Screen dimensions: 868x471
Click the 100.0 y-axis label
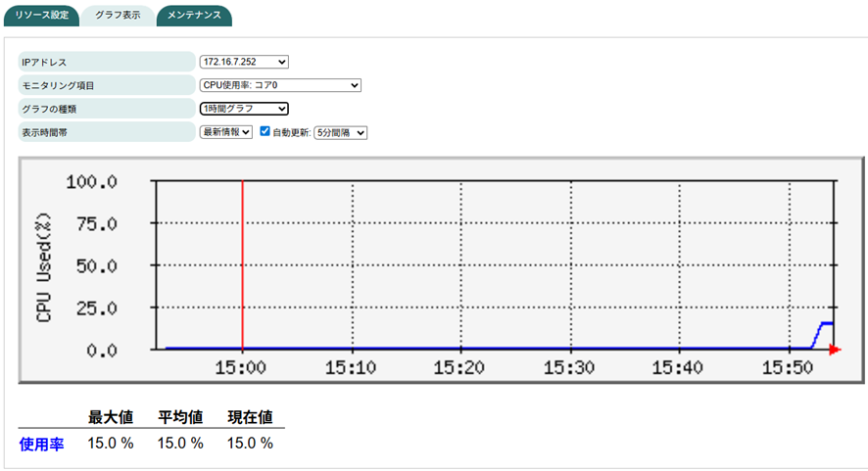coord(92,182)
